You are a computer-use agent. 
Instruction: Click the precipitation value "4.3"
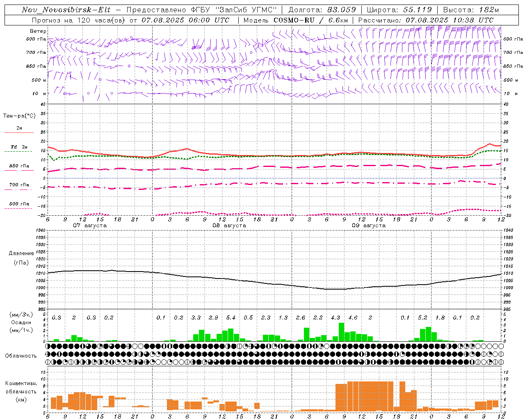tap(336, 317)
